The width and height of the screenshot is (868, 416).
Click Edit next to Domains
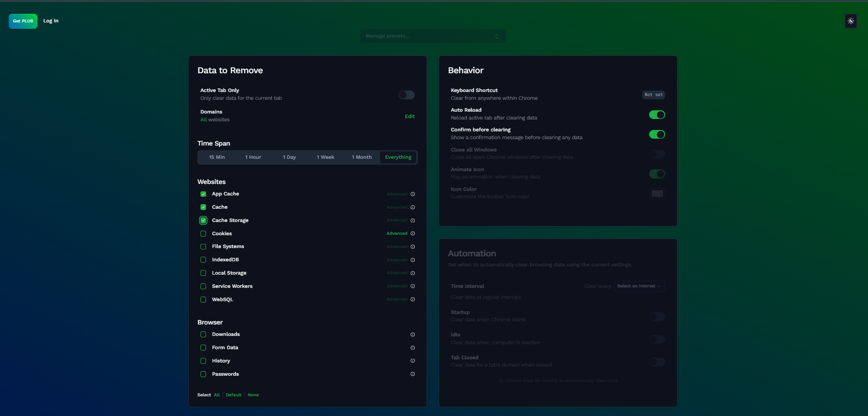[x=410, y=116]
